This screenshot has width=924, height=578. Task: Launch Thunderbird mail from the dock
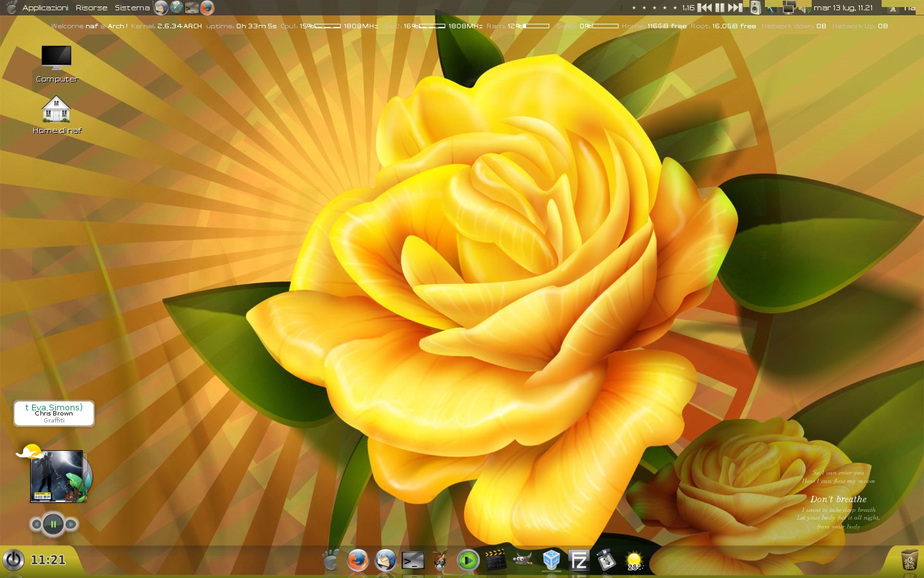[386, 560]
